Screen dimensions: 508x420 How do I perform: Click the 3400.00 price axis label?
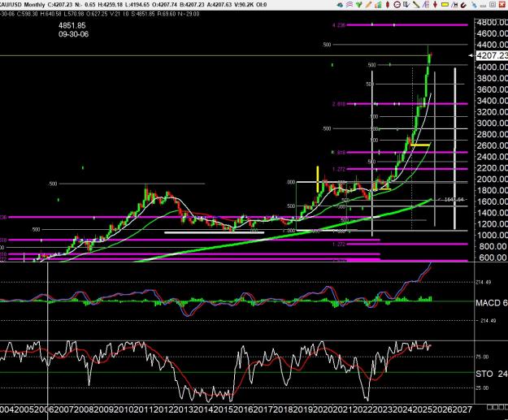click(492, 101)
